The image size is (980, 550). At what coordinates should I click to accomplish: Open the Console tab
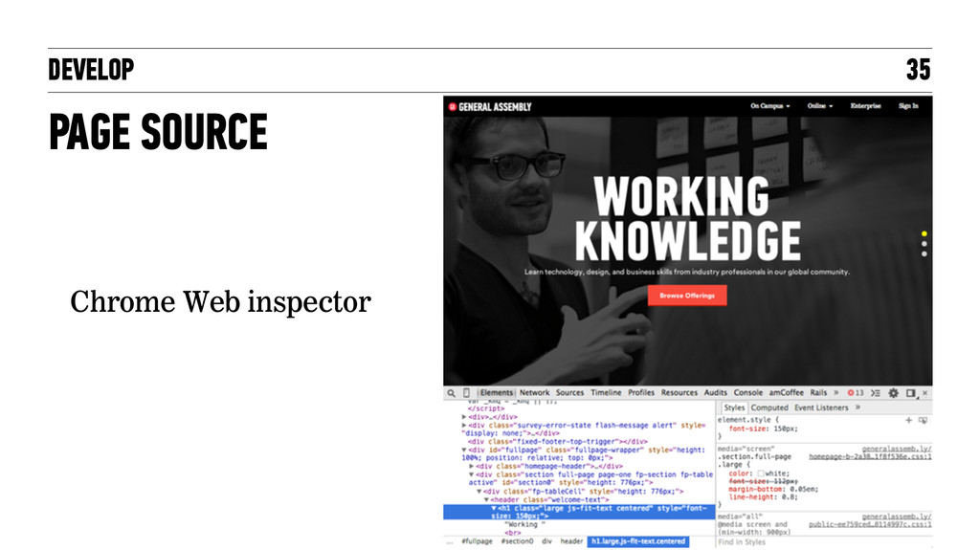pyautogui.click(x=748, y=392)
